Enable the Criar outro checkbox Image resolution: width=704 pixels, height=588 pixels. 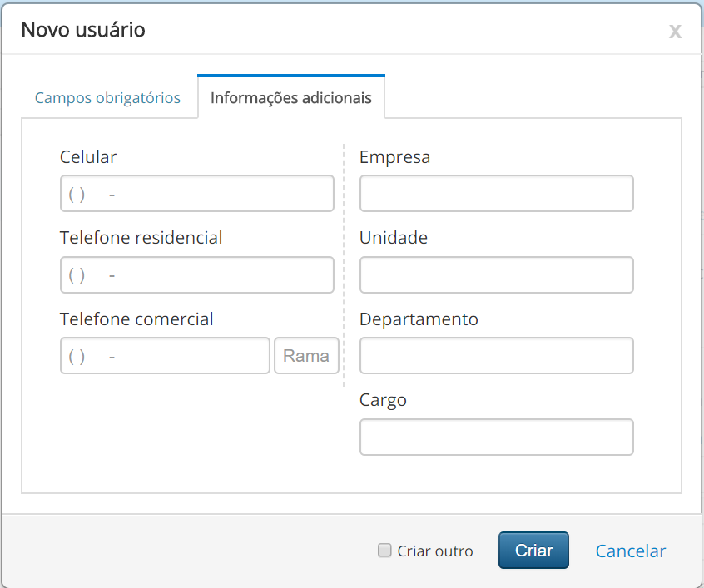tap(384, 550)
